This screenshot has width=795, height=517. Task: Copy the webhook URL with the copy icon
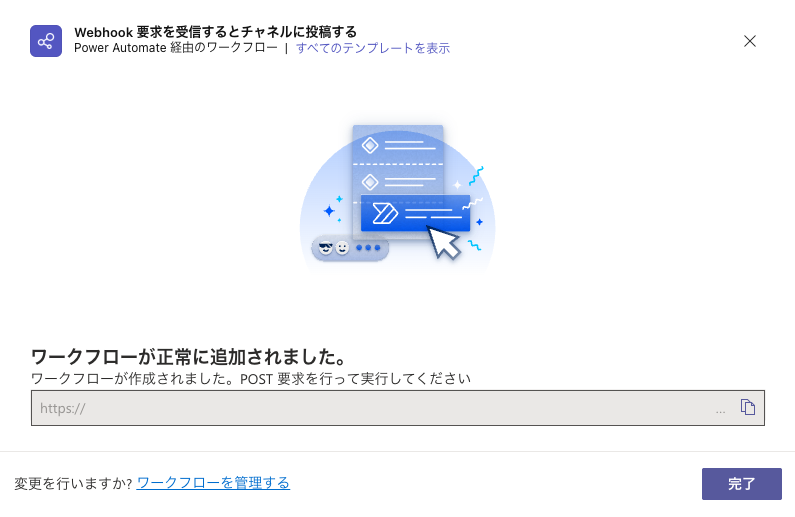[x=747, y=407]
